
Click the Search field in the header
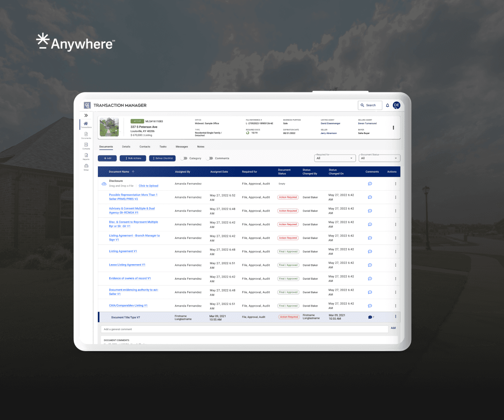(370, 105)
